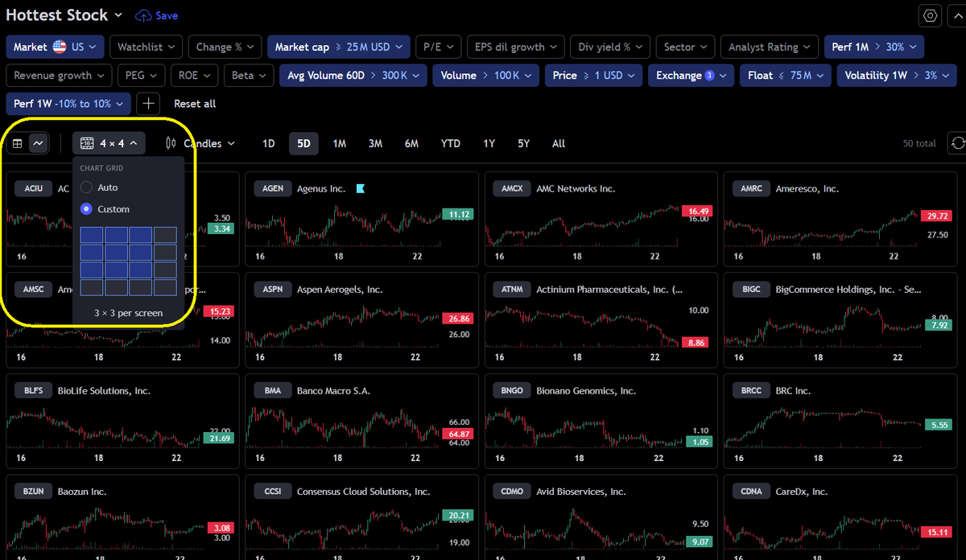Image resolution: width=966 pixels, height=560 pixels.
Task: Open the Volume 100K filter
Action: pos(485,76)
